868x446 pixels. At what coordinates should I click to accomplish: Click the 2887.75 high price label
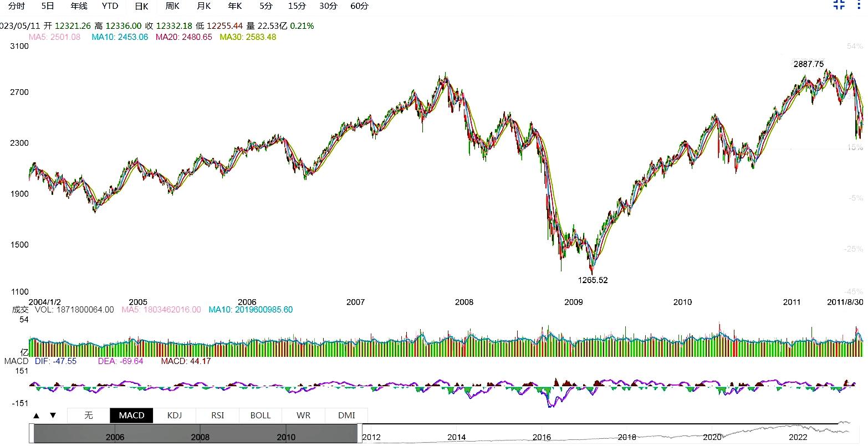[x=809, y=64]
